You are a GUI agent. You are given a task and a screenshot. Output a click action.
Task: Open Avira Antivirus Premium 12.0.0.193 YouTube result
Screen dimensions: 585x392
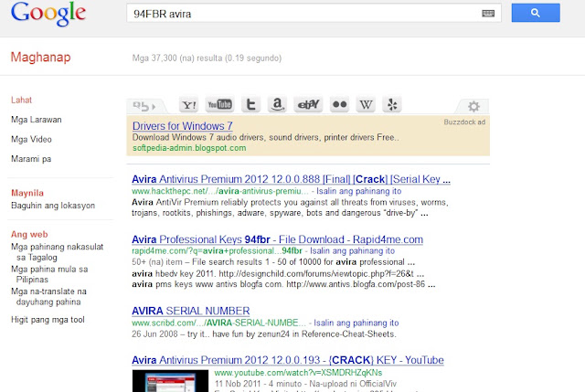click(288, 360)
